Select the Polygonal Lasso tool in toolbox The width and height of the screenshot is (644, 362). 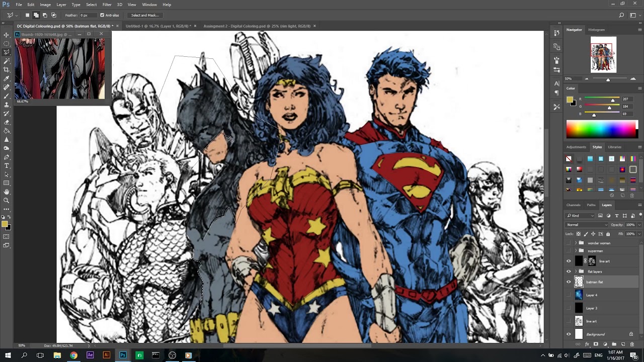point(7,52)
